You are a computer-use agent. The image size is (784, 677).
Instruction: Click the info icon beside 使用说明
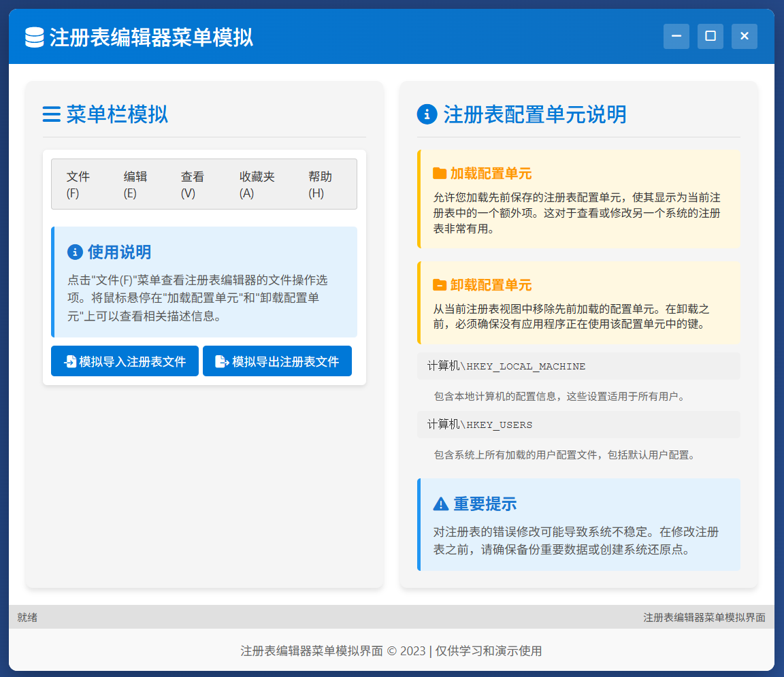(75, 252)
